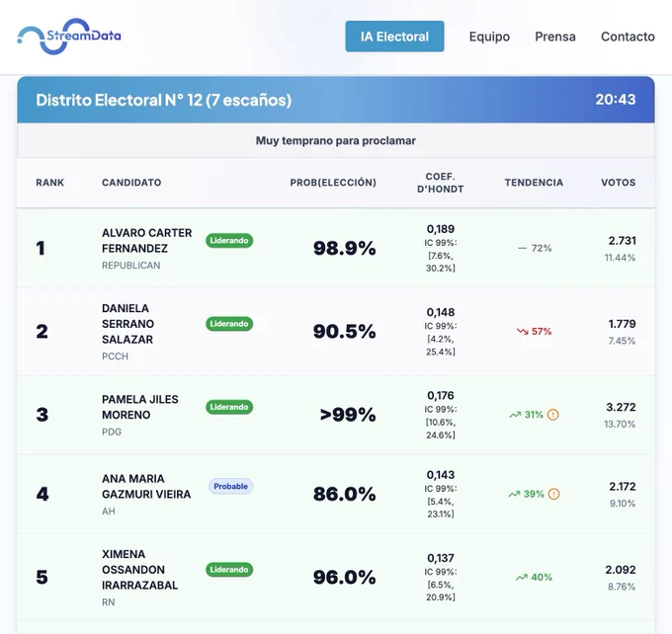Click the D'Hondt coefficient 0,189
This screenshot has height=634, width=672.
pos(440,229)
